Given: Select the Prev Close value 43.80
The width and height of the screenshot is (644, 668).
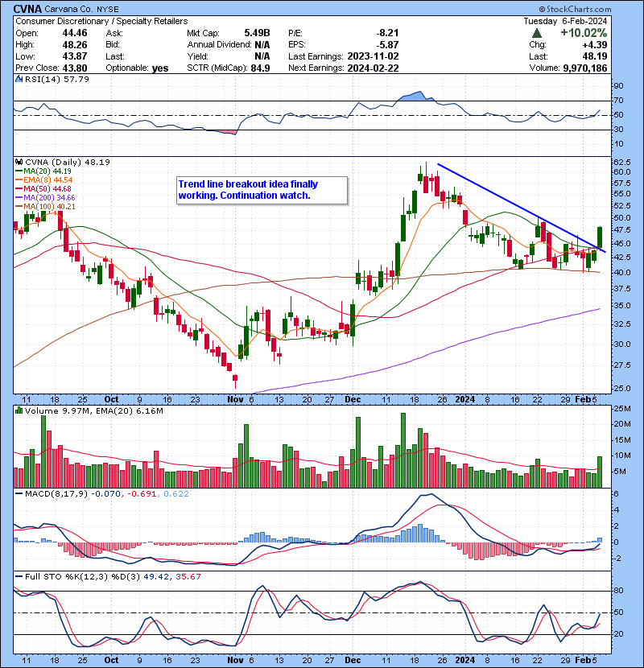Looking at the screenshot, I should point(75,68).
